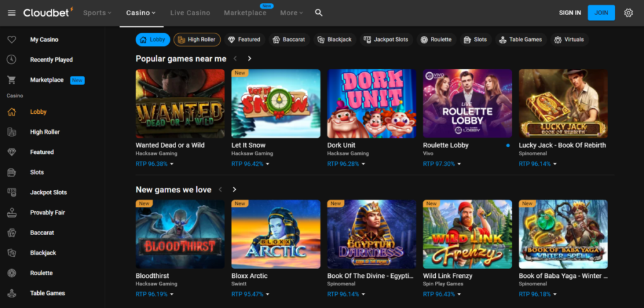Show previous New games we love

(x=221, y=189)
